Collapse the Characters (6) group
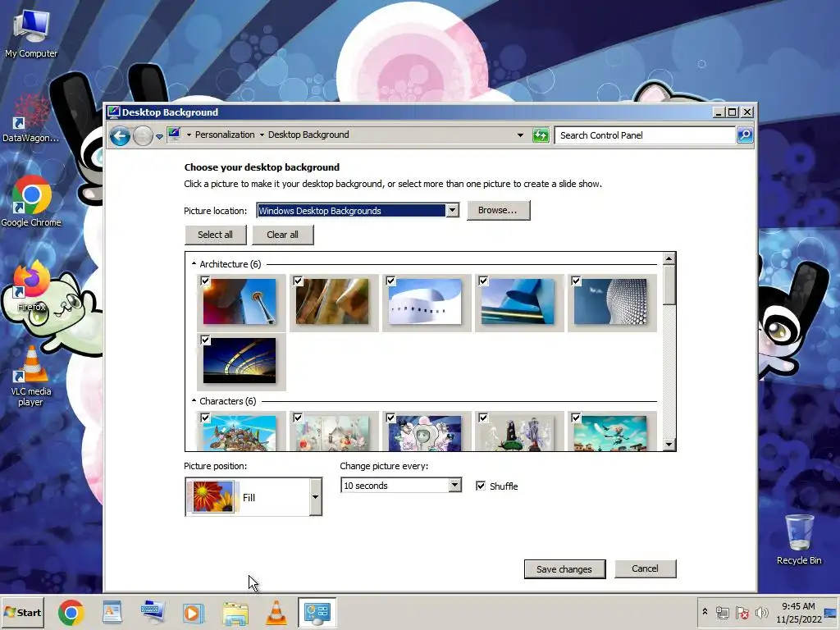 click(194, 400)
